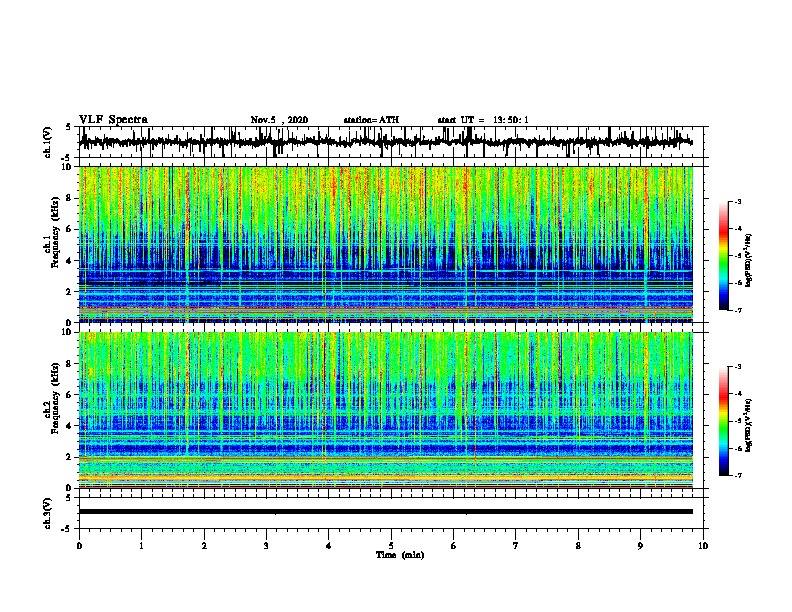Click the 'start UT = 13:50: 1' label
This screenshot has height=612, width=792.
(x=483, y=120)
